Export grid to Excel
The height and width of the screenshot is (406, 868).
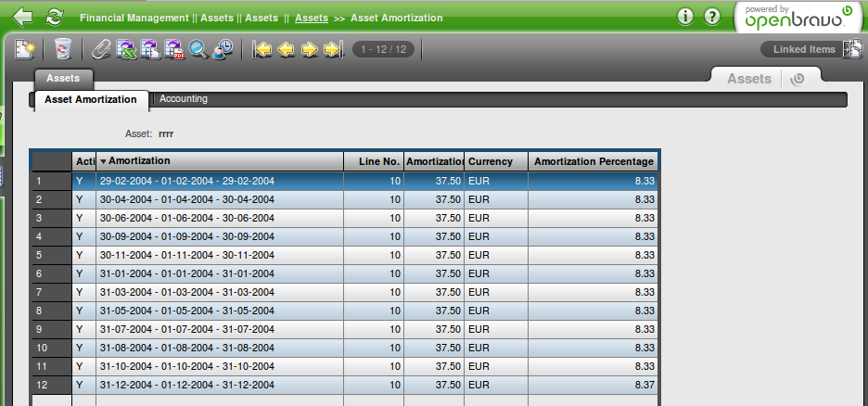click(126, 49)
